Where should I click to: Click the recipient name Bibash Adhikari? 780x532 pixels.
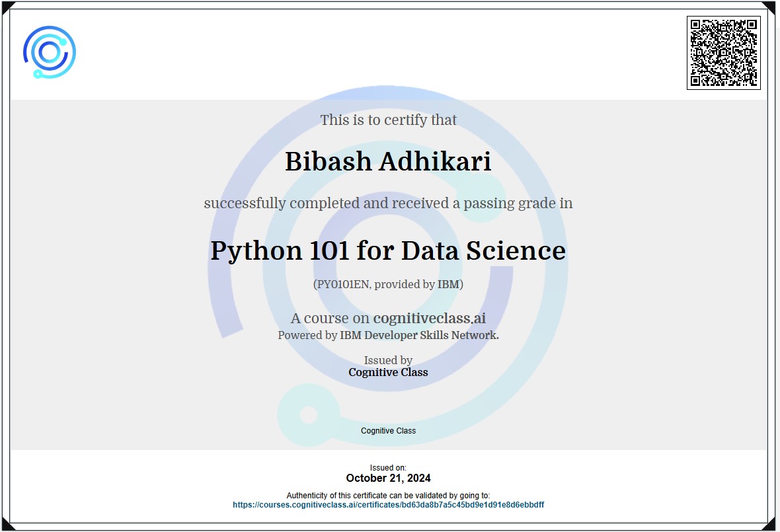[388, 162]
